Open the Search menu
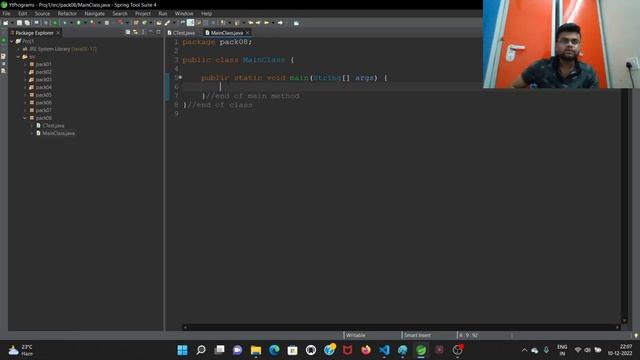The height and width of the screenshot is (360, 640). pos(120,13)
